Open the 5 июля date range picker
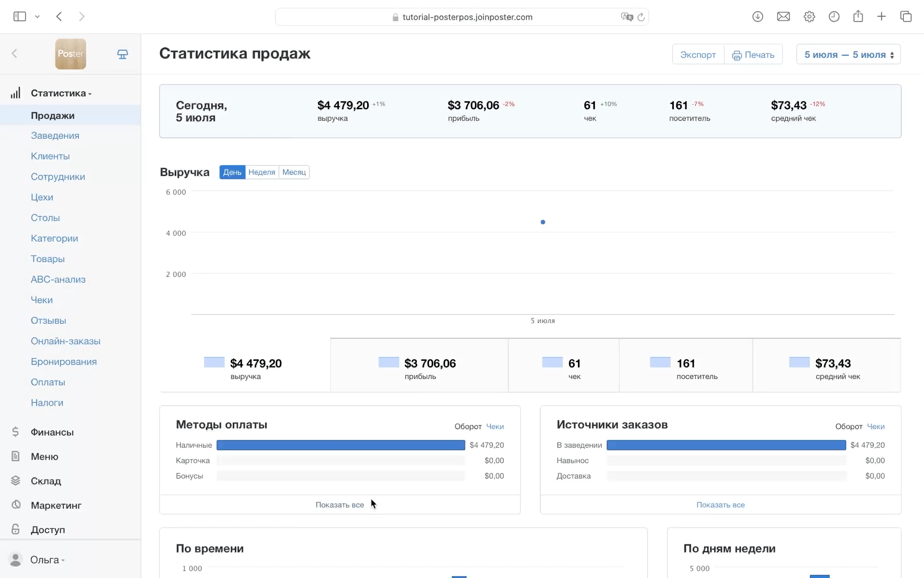924x578 pixels. coord(848,54)
